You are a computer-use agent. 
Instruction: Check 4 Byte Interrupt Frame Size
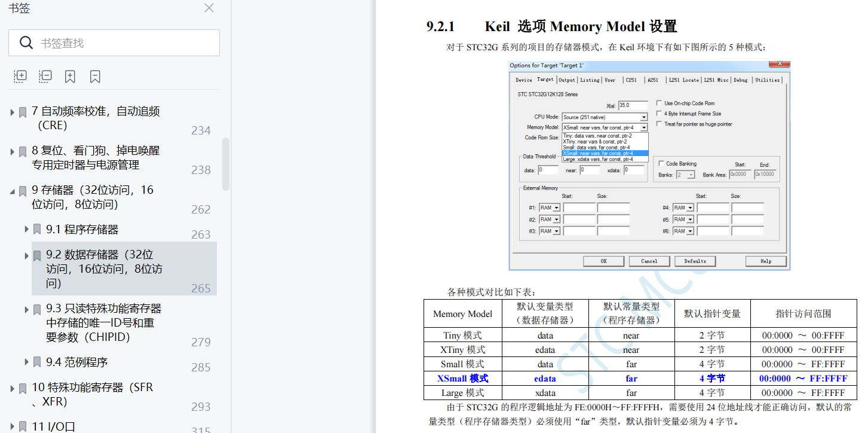[659, 114]
